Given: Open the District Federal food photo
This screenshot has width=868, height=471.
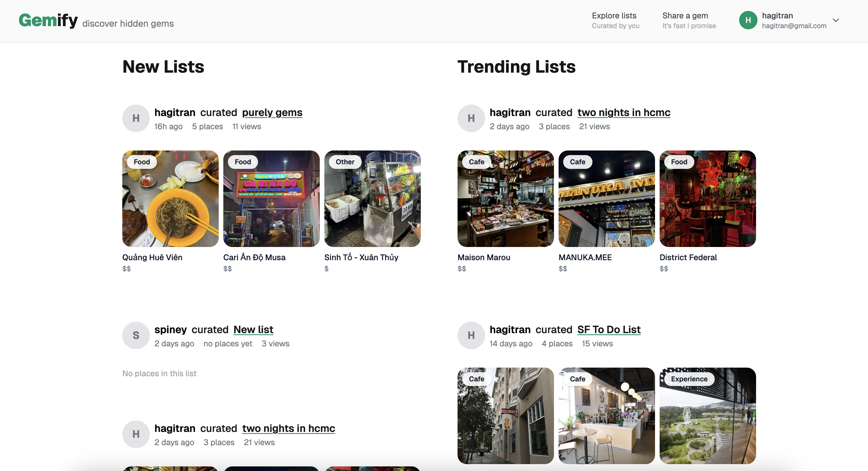Looking at the screenshot, I should click(708, 202).
